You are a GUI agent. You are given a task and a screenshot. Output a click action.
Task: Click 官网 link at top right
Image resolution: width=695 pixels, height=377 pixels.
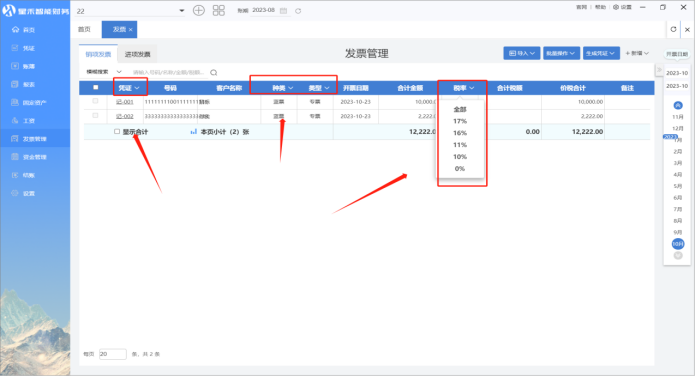tap(581, 7)
